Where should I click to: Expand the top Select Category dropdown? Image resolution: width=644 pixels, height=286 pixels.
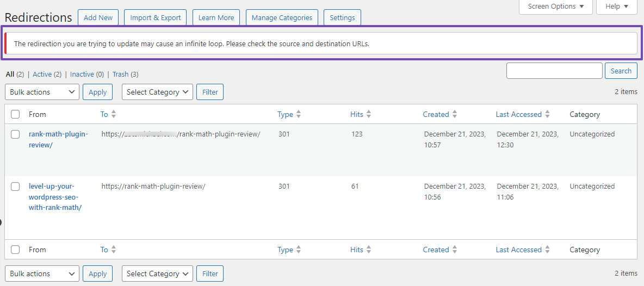157,92
